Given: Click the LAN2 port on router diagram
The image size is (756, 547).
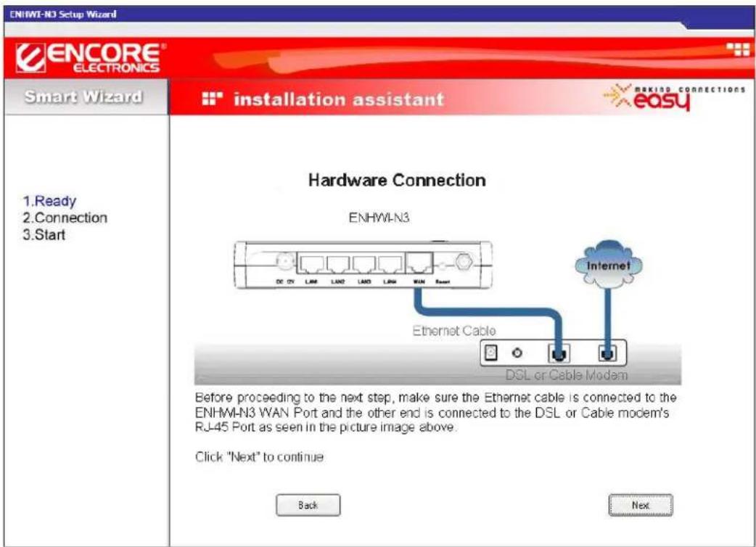Looking at the screenshot, I should click(338, 264).
